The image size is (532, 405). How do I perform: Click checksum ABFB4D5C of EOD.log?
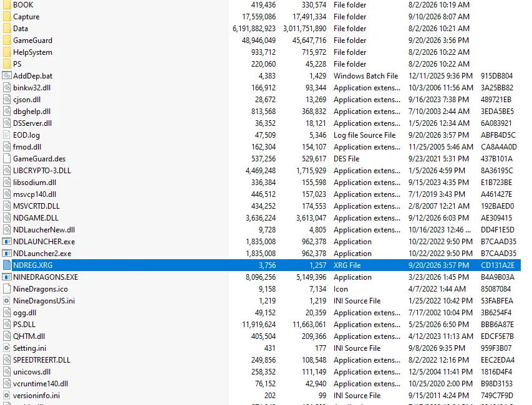(x=498, y=135)
